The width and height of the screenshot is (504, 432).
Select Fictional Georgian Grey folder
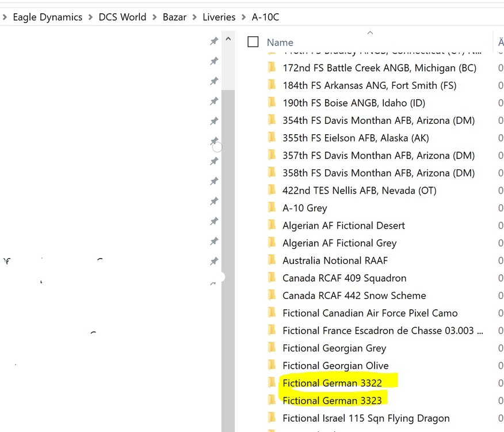pyautogui.click(x=334, y=348)
